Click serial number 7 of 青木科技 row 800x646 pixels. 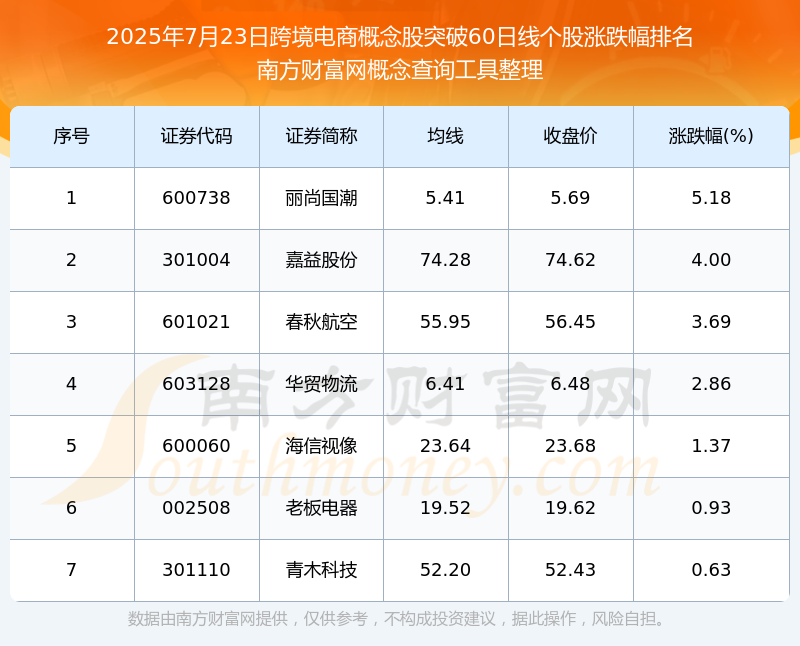(x=71, y=570)
